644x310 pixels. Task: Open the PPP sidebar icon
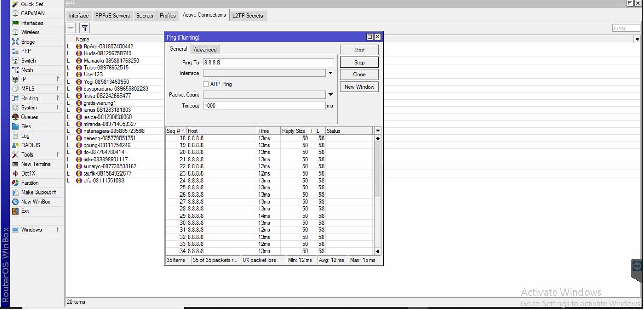pos(15,51)
